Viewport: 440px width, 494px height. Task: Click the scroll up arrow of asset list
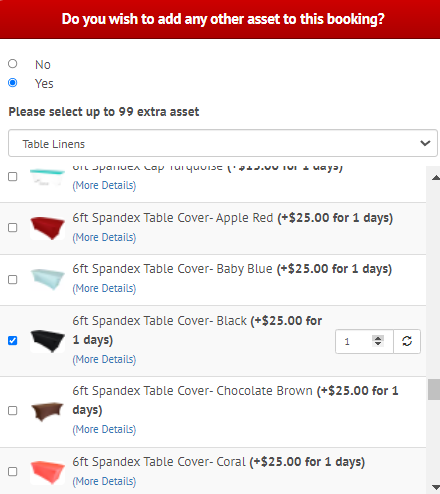click(435, 178)
